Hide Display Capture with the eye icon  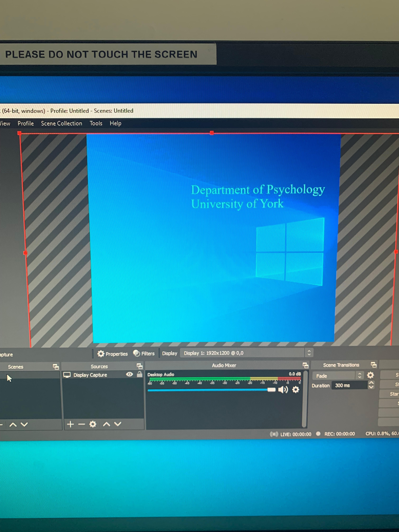(129, 374)
